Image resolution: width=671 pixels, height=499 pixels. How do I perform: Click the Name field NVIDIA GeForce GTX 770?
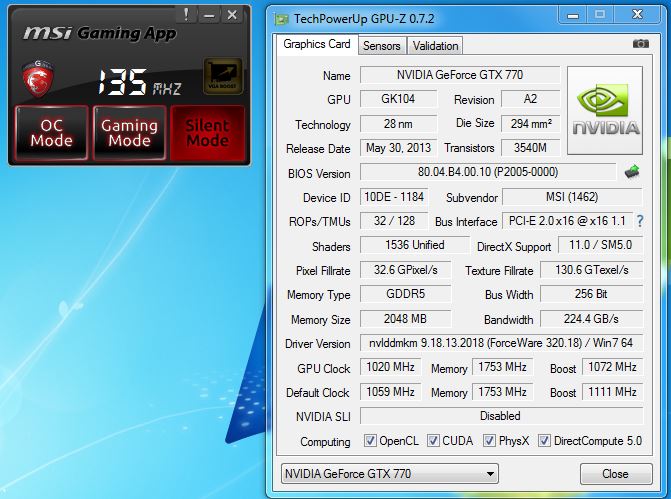click(460, 75)
